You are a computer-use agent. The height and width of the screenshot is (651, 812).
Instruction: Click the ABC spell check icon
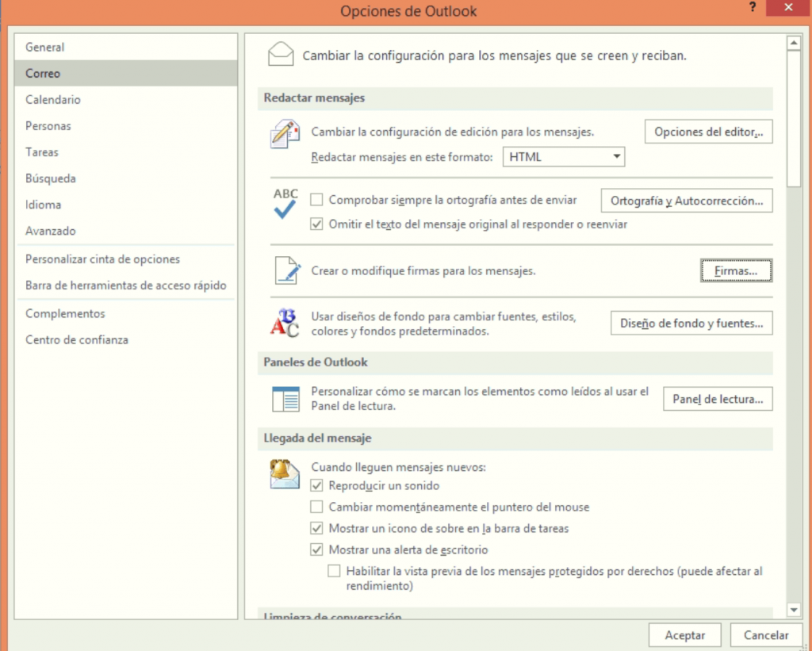pyautogui.click(x=285, y=203)
